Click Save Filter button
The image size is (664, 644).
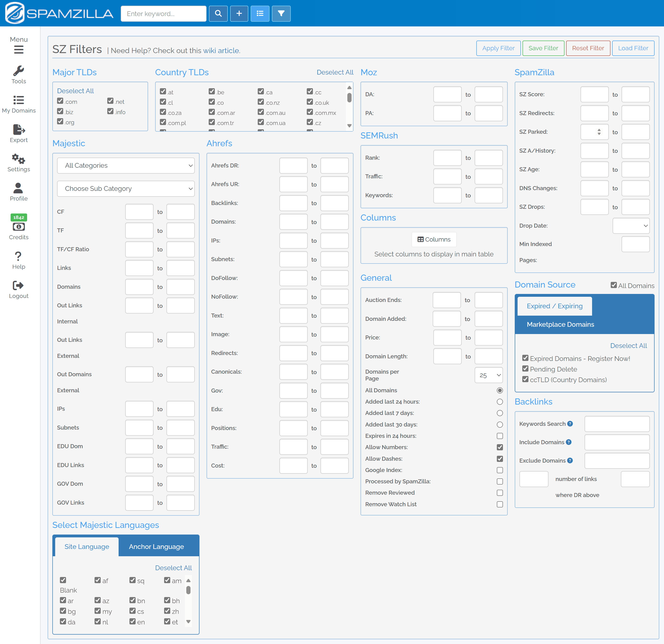543,48
